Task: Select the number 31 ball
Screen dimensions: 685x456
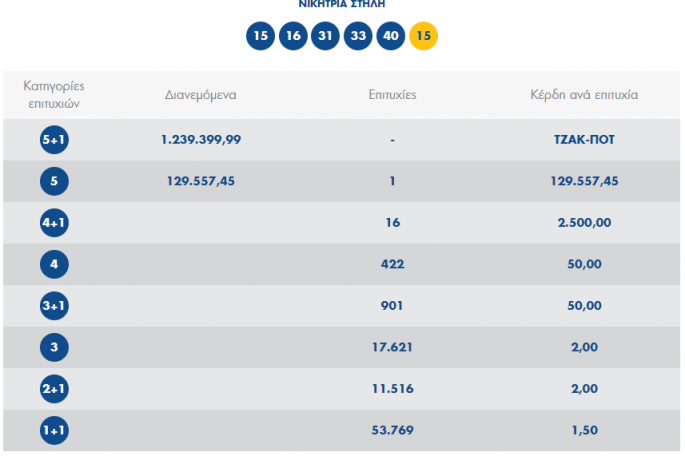Action: (x=325, y=36)
